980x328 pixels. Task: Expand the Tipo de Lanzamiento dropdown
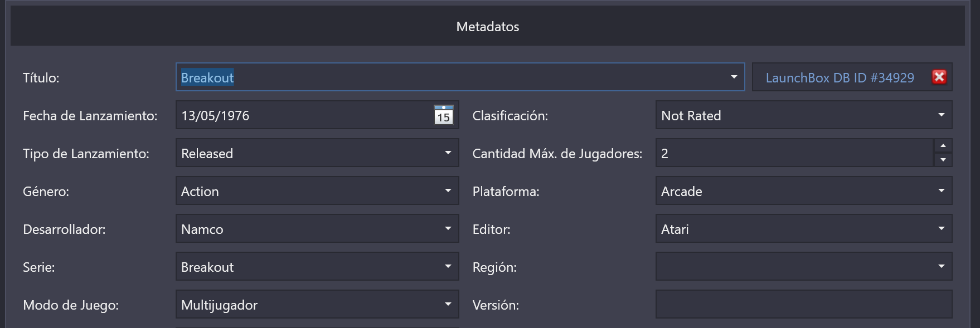448,153
